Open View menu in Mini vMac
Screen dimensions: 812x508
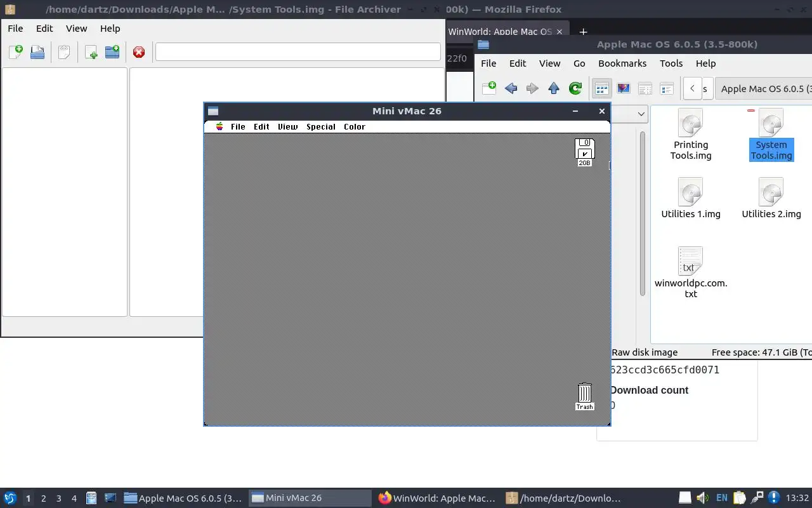pyautogui.click(x=287, y=126)
